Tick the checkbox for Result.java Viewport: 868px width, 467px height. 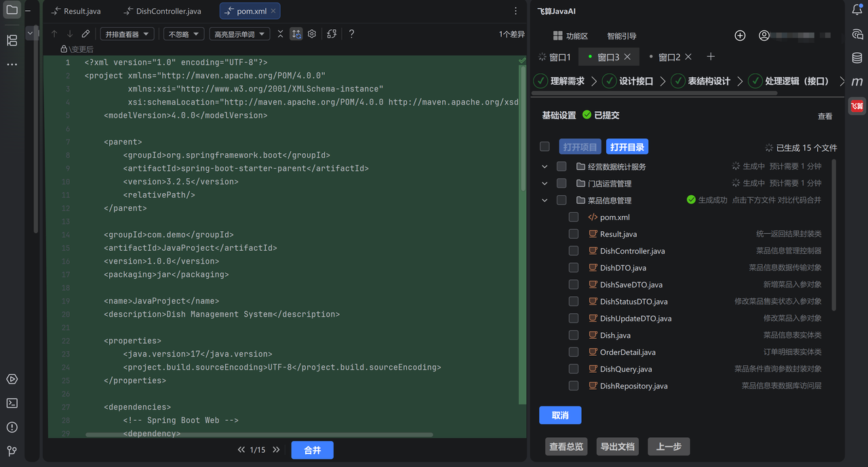(574, 234)
